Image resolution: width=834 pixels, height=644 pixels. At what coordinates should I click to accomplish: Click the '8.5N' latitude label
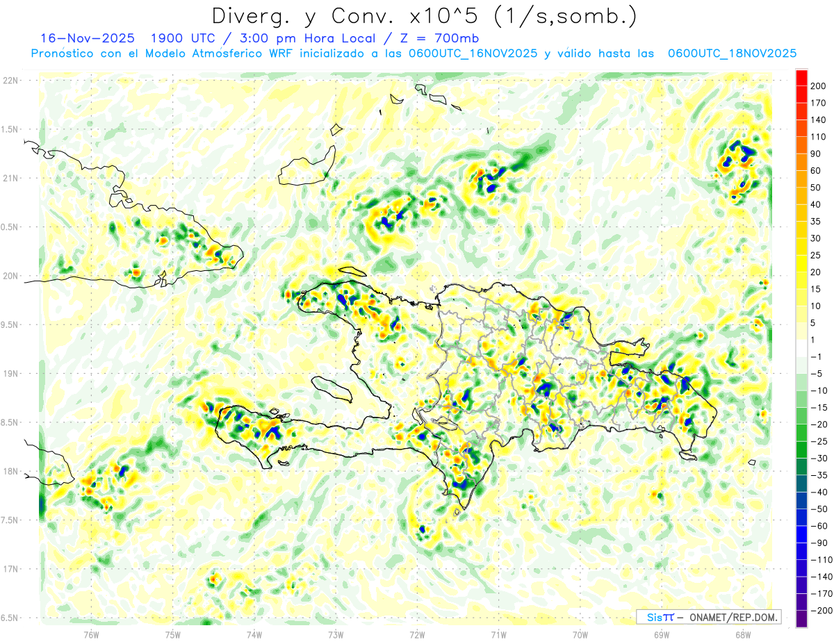(10, 422)
